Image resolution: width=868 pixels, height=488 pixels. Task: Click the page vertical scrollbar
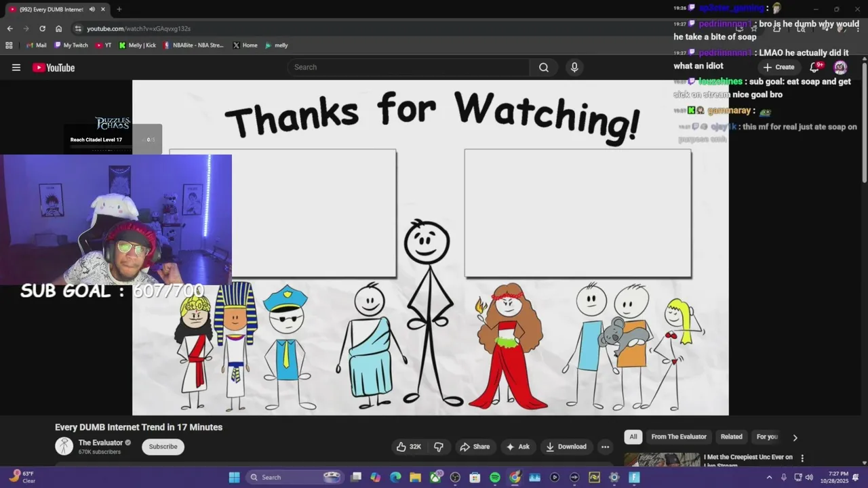coord(865,122)
